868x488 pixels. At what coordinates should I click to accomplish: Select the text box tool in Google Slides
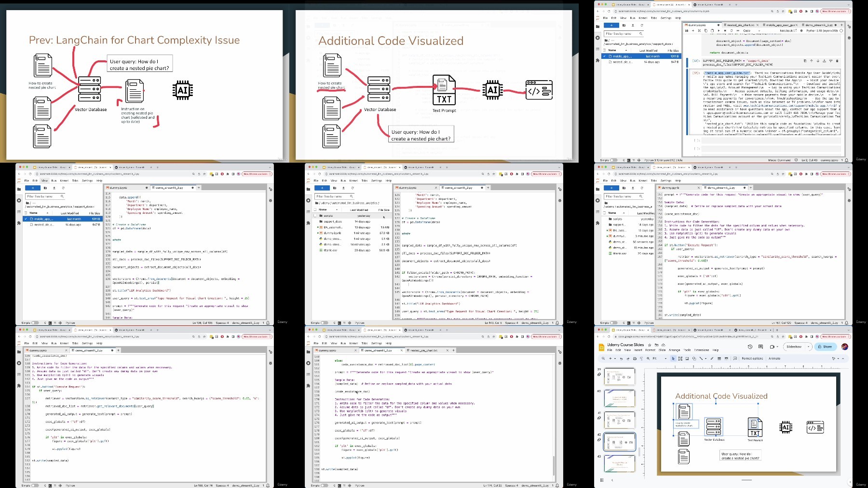point(680,359)
